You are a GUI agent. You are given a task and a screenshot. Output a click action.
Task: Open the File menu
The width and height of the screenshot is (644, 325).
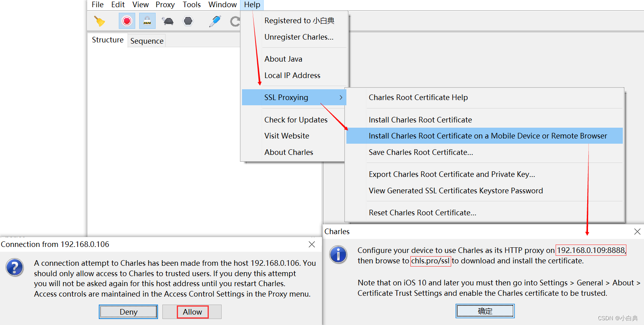98,5
